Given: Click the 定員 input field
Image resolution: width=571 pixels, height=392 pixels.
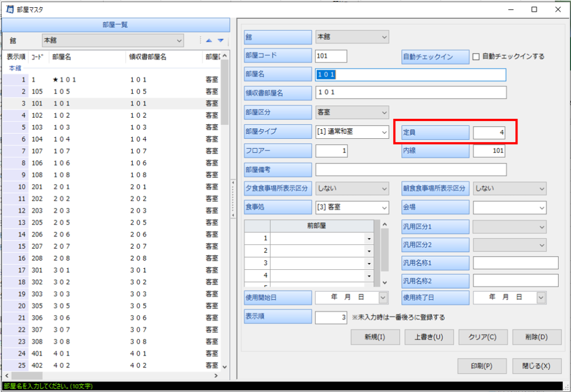Looking at the screenshot, I should [489, 133].
